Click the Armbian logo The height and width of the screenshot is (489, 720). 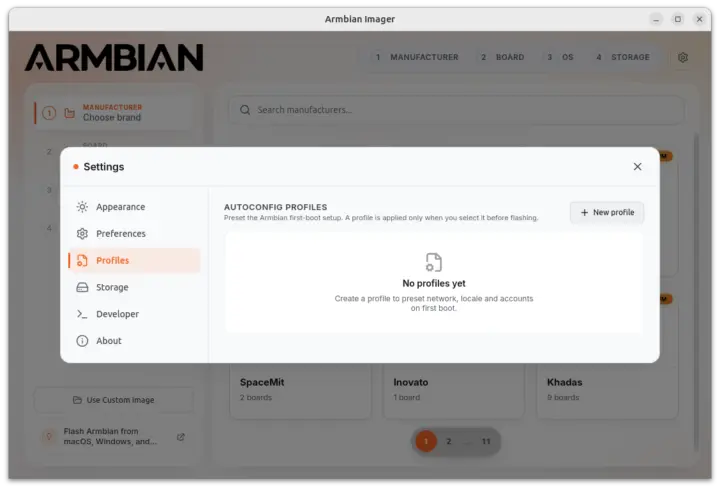tap(114, 58)
